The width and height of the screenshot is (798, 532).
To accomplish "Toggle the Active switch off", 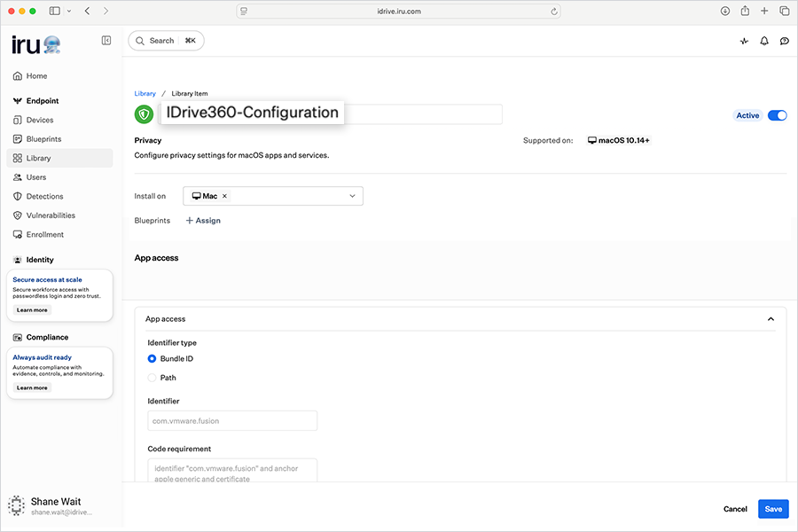I will pos(777,115).
